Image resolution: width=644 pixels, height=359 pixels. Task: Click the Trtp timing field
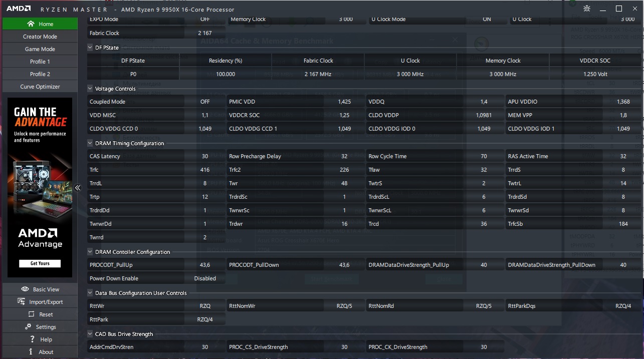[155, 197]
